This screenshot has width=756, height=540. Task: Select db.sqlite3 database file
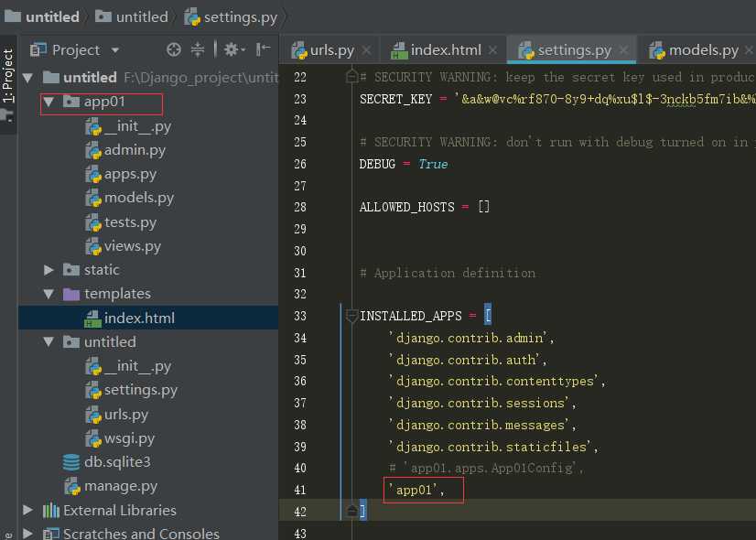(x=106, y=462)
